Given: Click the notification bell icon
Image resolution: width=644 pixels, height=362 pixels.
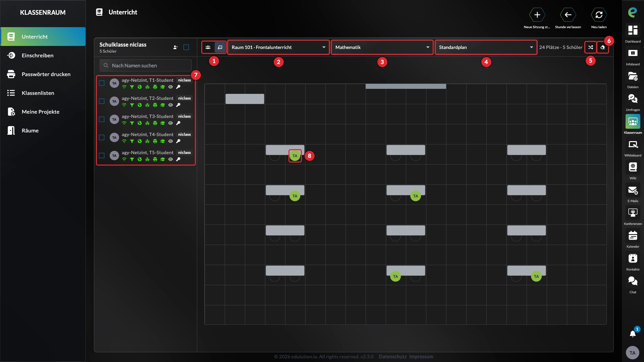Looking at the screenshot, I should (x=633, y=334).
